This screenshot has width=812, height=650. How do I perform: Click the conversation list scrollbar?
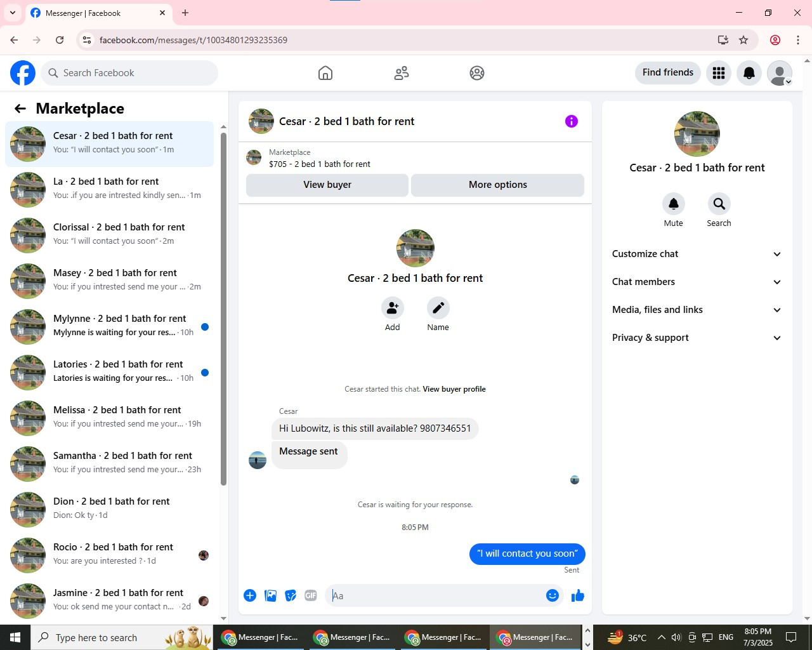coord(223,308)
